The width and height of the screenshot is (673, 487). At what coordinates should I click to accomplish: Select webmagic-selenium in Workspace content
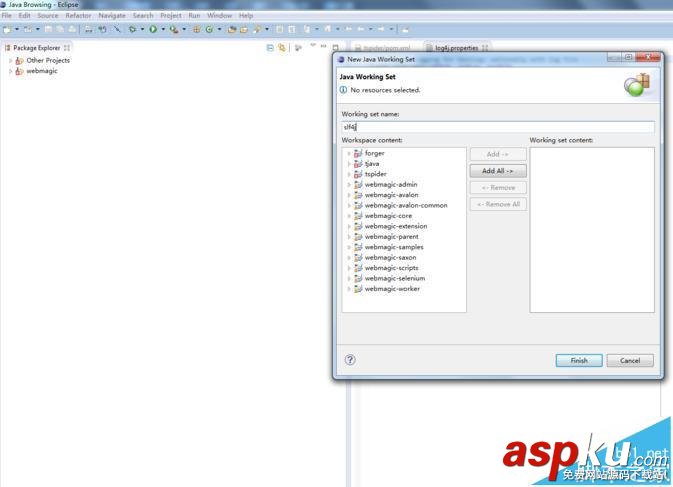395,278
